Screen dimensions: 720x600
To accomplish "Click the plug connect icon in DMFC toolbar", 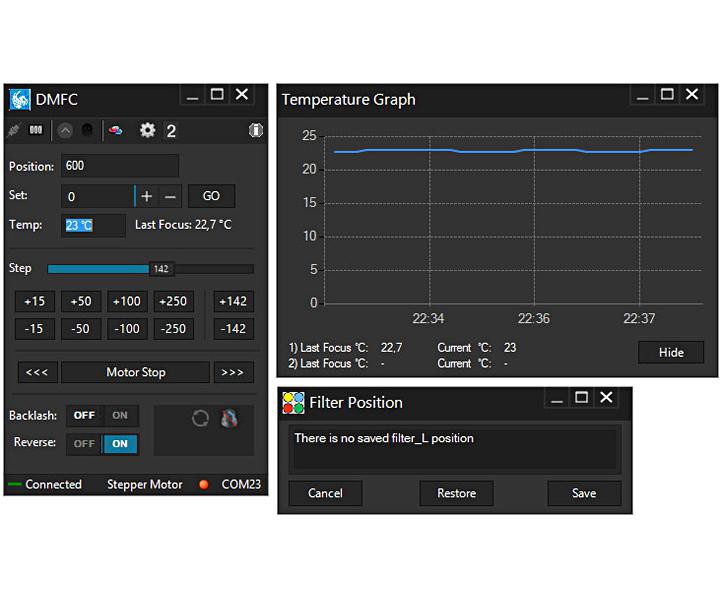I will [x=15, y=130].
